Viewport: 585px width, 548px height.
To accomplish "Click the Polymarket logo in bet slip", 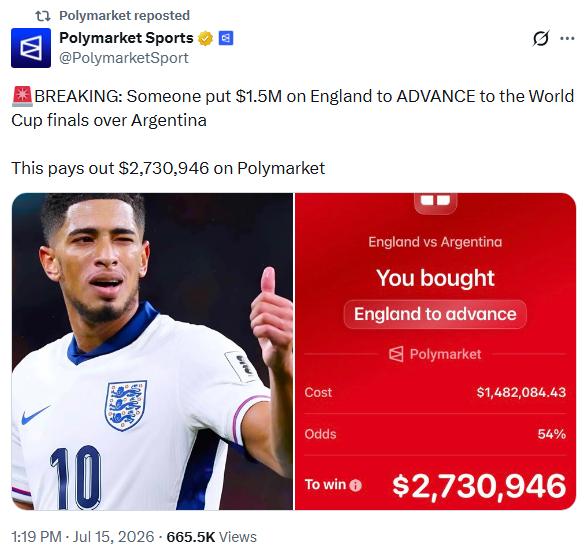I will point(435,354).
